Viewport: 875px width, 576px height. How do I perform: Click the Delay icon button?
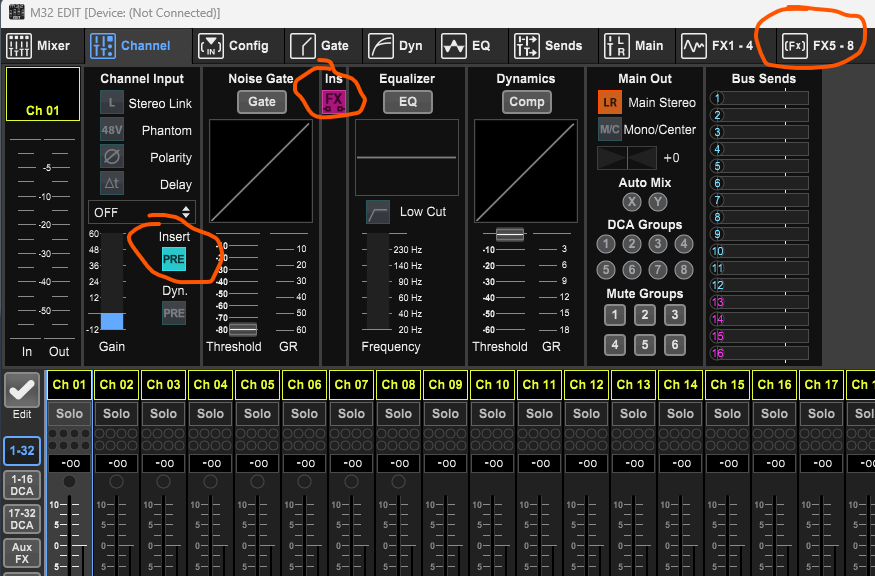(x=111, y=184)
